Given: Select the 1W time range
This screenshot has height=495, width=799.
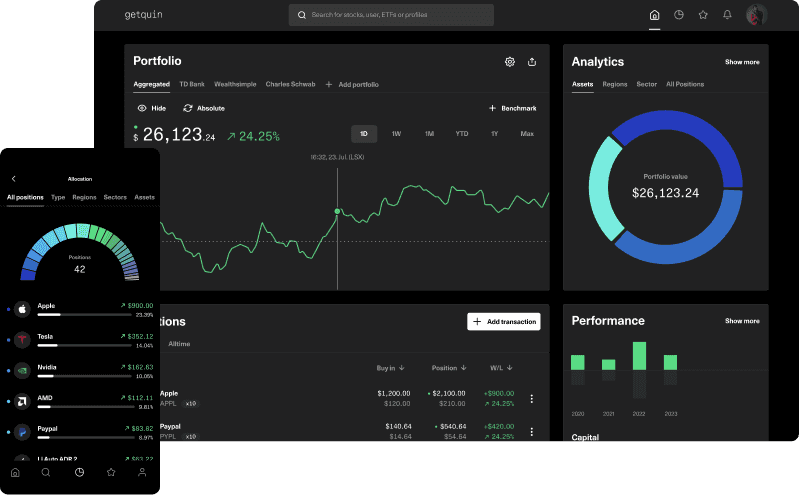Looking at the screenshot, I should (396, 134).
